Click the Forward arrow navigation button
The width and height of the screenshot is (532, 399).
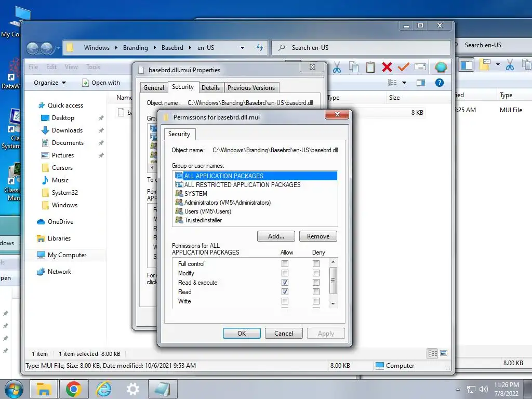pyautogui.click(x=46, y=48)
